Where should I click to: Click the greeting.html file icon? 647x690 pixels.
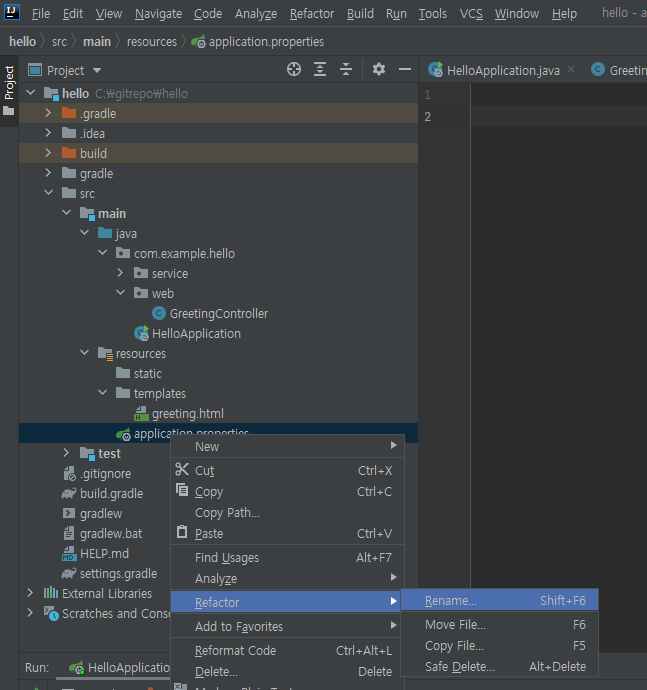pyautogui.click(x=141, y=414)
